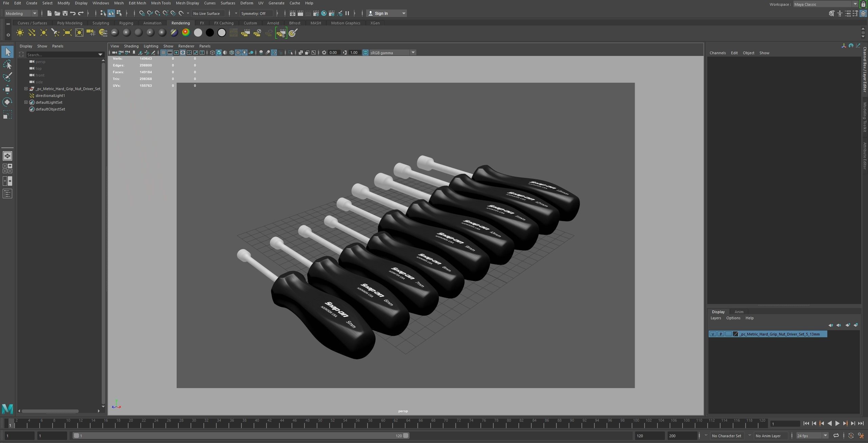Click the four view layout icon

tap(7, 168)
